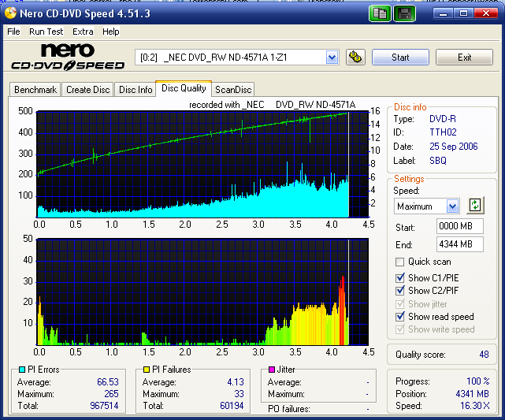Maximize the Nero CD-DVD Speed window

(x=463, y=13)
